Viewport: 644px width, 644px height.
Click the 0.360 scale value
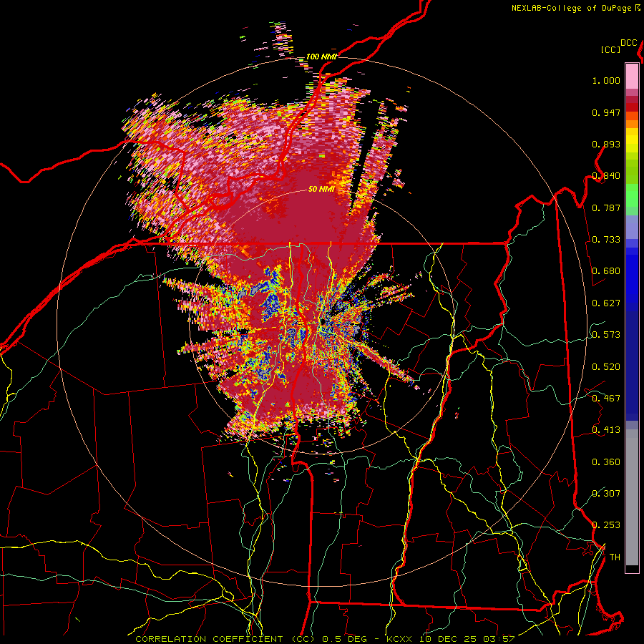point(606,462)
